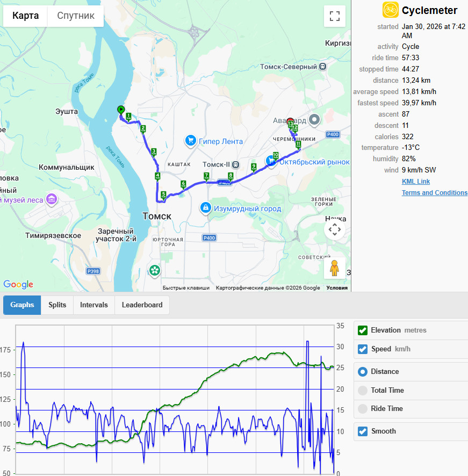The width and height of the screenshot is (468, 476).
Task: Click the Условия map terms link
Action: click(337, 288)
